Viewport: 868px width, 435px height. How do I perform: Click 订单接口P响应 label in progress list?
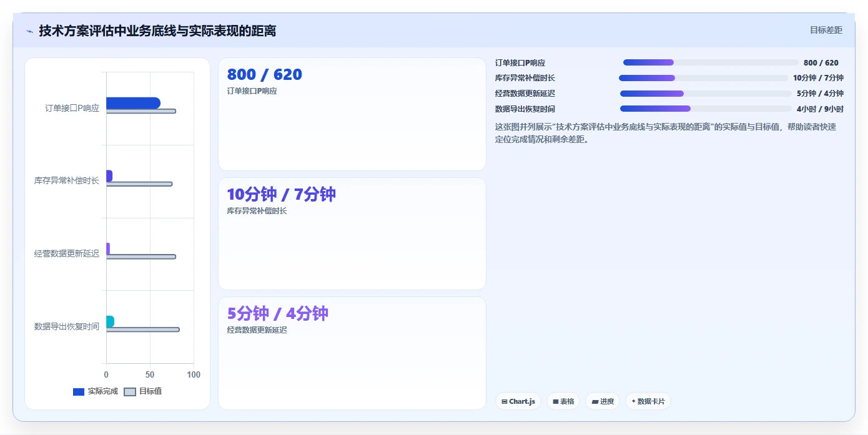[520, 63]
